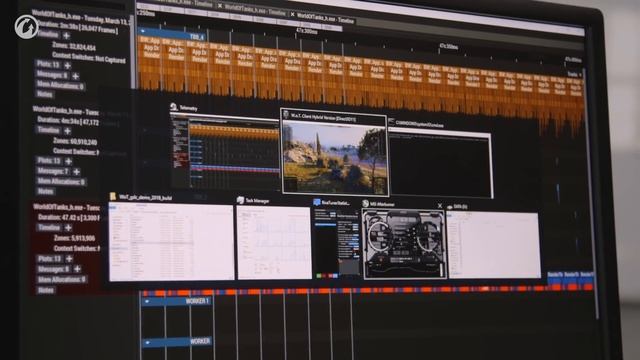Select text 'Zones: 5,913,906'
This screenshot has height=360, width=640.
pos(74,238)
